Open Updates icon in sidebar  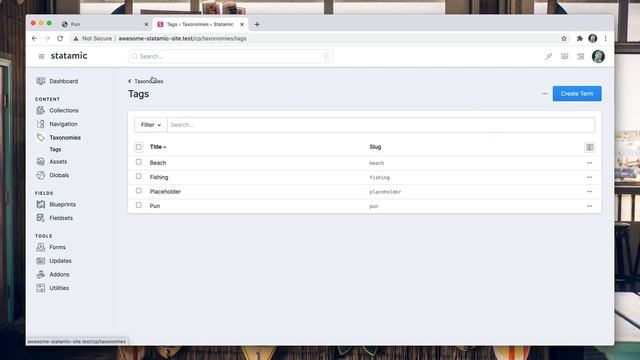(x=40, y=261)
